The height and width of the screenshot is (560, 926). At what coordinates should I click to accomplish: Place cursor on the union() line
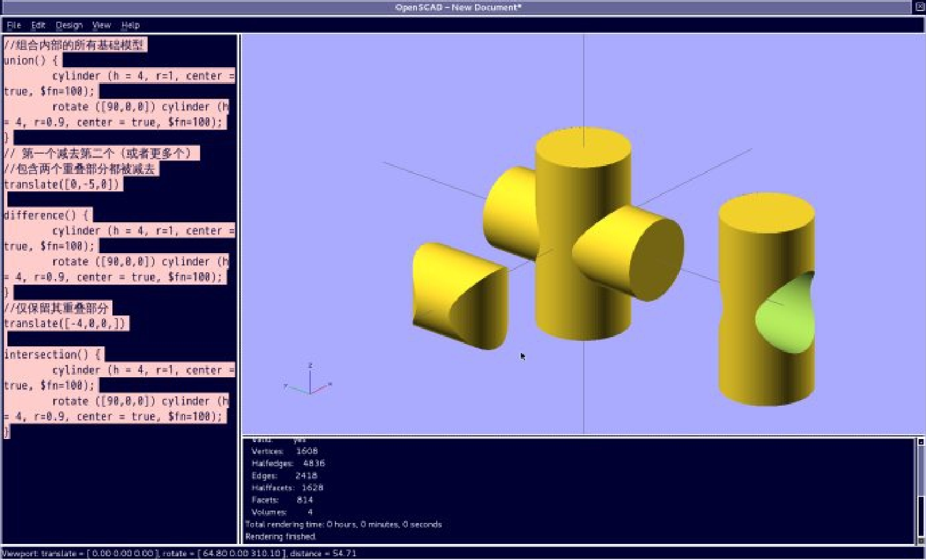click(x=31, y=61)
